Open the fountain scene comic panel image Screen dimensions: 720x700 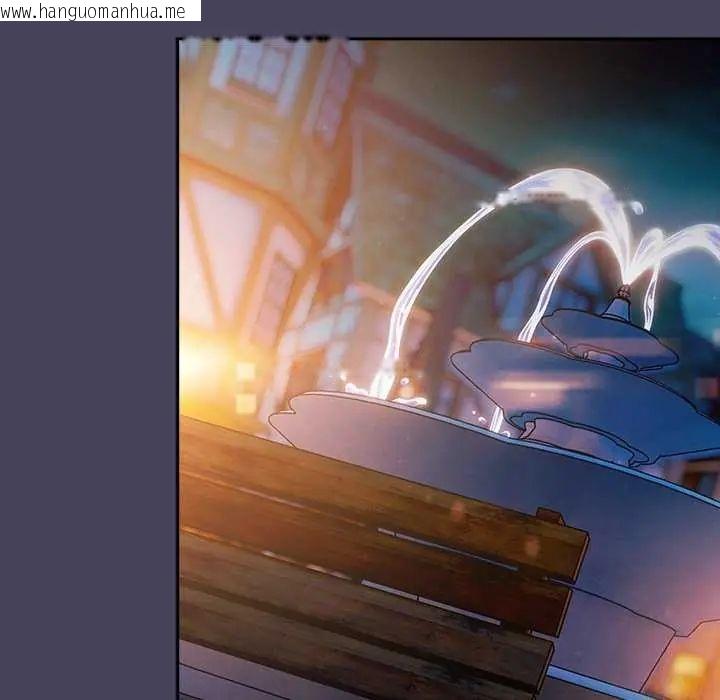pyautogui.click(x=449, y=369)
